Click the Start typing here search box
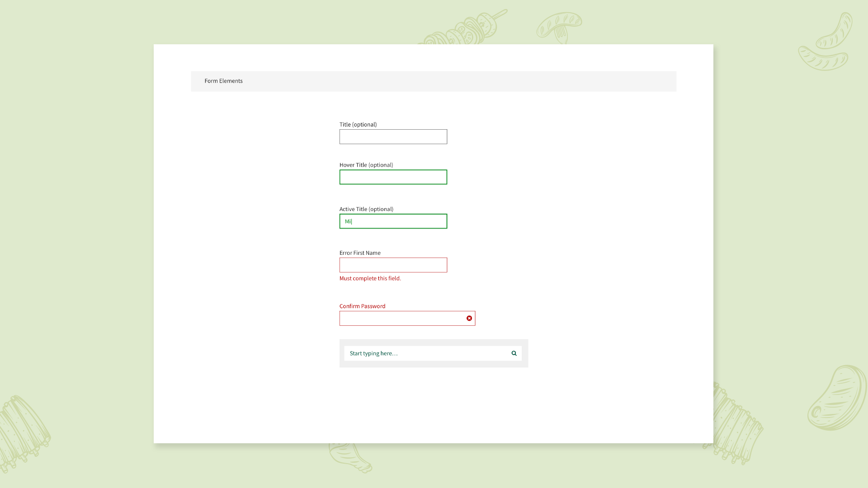The height and width of the screenshot is (488, 868). pyautogui.click(x=425, y=353)
